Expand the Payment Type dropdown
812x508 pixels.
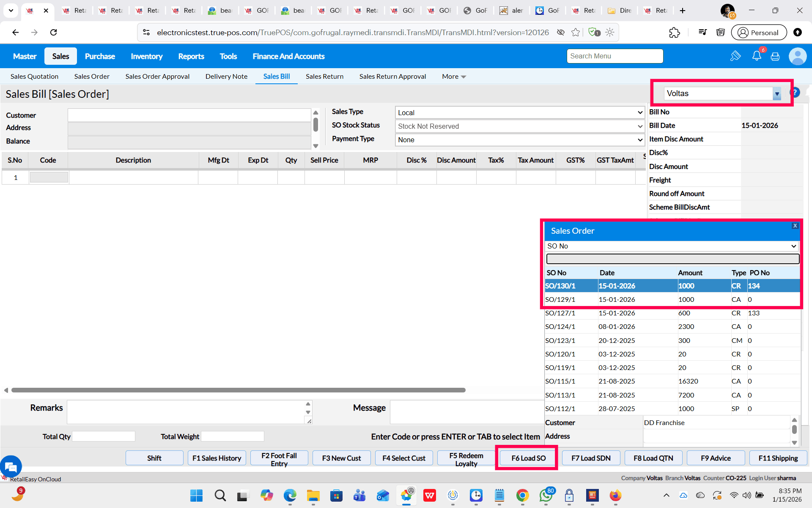pos(519,140)
